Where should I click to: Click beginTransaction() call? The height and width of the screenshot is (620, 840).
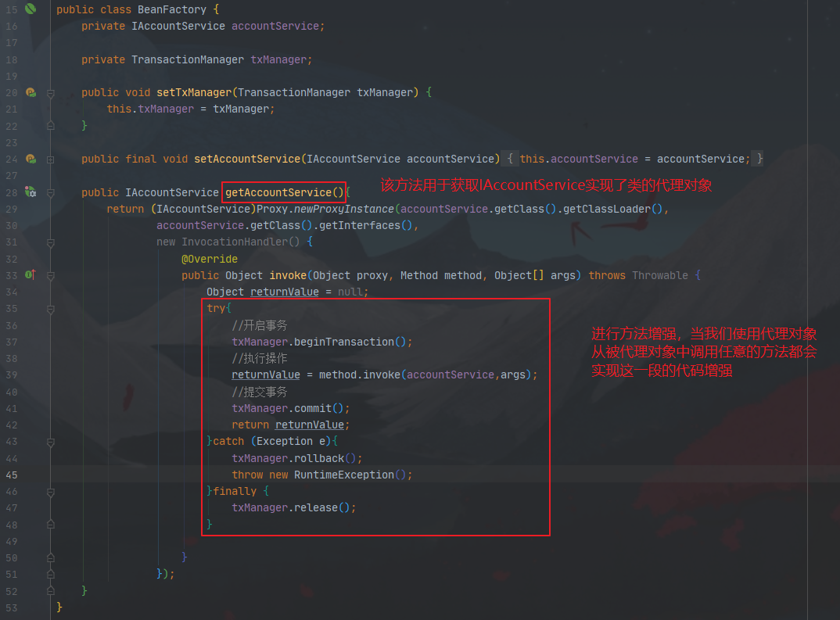[x=350, y=342]
